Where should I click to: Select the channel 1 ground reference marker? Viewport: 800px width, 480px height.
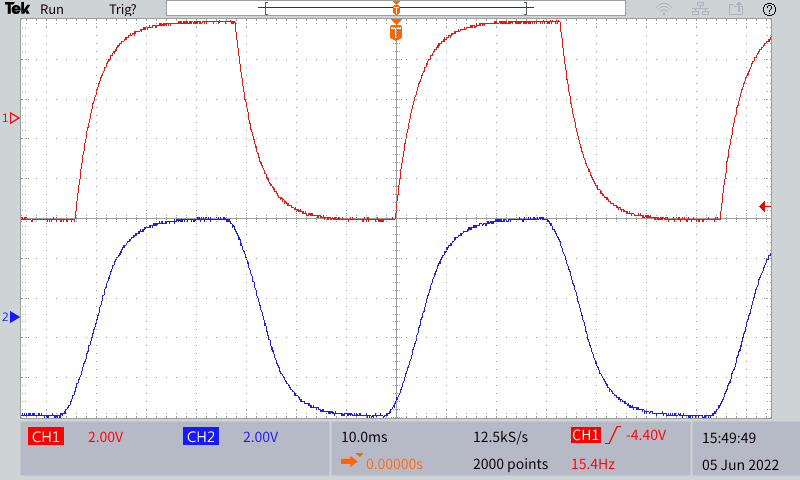pos(12,118)
